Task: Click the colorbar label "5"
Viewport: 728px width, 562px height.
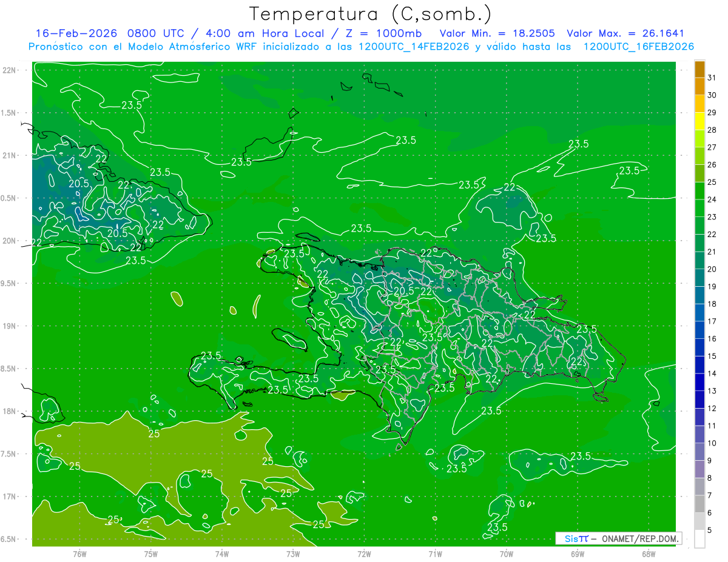Action: click(710, 530)
